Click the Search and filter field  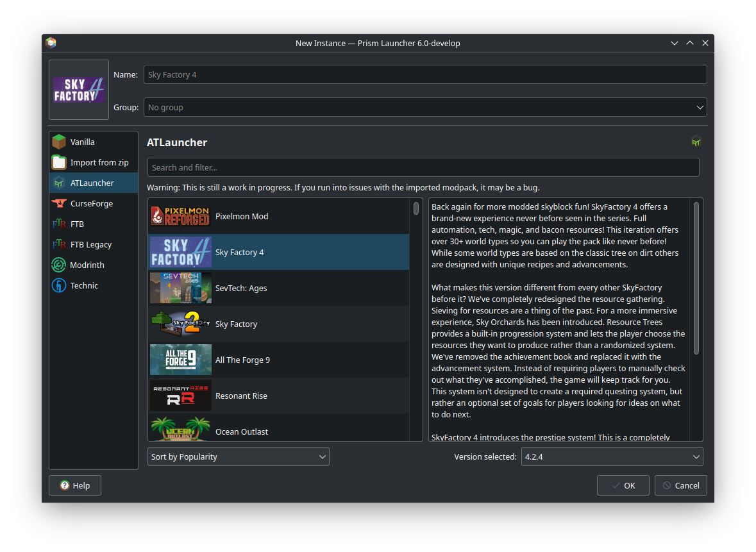coord(423,168)
